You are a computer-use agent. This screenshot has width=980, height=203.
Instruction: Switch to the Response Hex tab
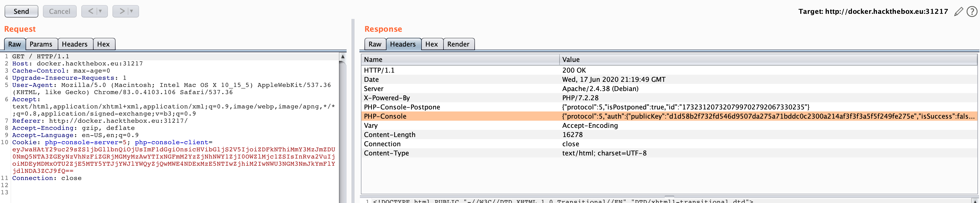pyautogui.click(x=432, y=44)
